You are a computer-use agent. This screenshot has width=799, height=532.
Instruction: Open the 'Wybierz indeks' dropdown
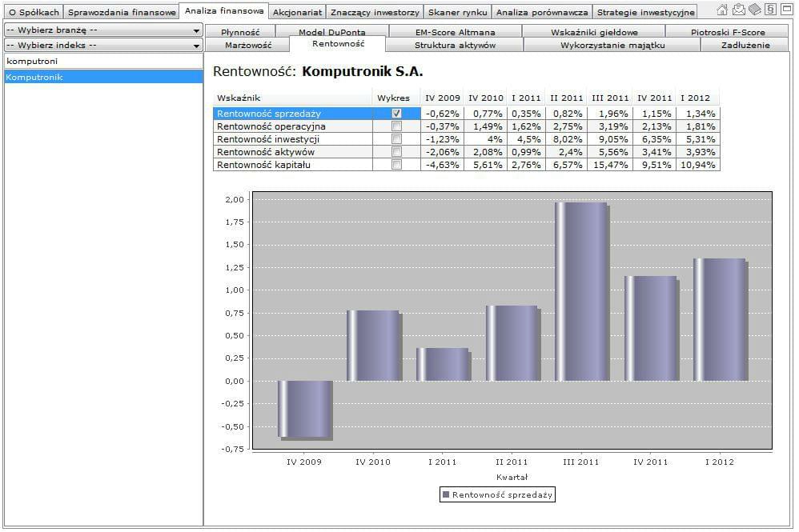(103, 46)
